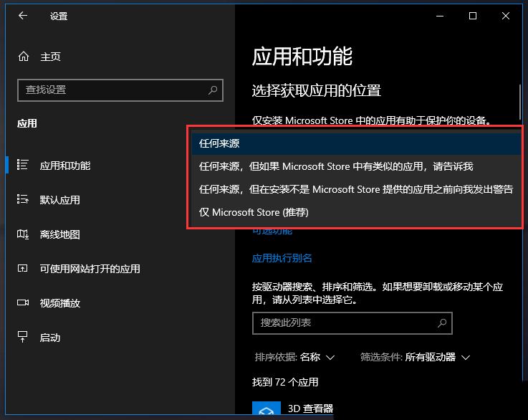Click the 离线地图 map icon
Image resolution: width=528 pixels, height=420 pixels.
click(23, 234)
